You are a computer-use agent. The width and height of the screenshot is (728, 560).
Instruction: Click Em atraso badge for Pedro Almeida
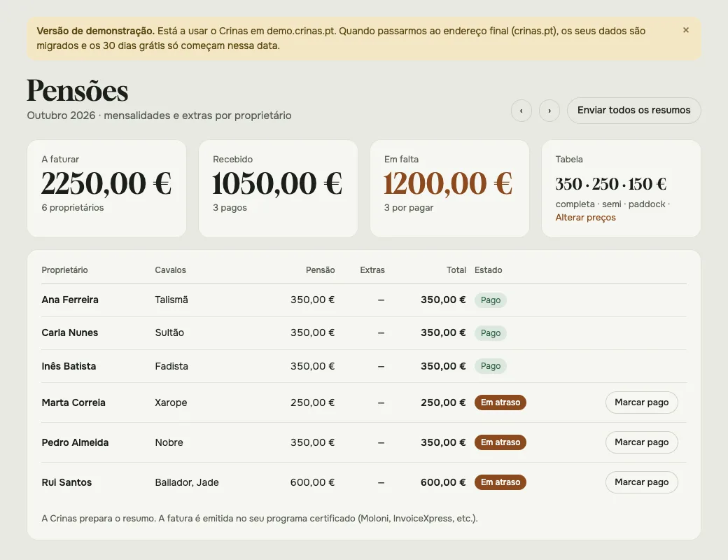point(500,442)
